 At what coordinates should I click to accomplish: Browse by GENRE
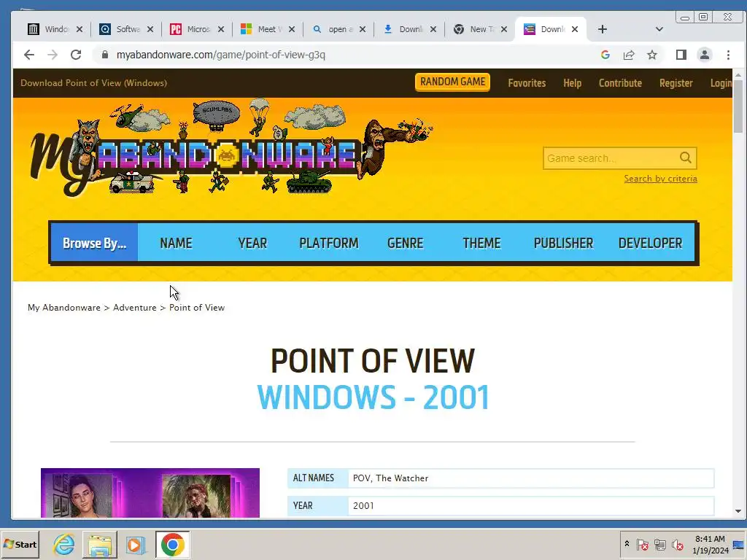point(406,243)
